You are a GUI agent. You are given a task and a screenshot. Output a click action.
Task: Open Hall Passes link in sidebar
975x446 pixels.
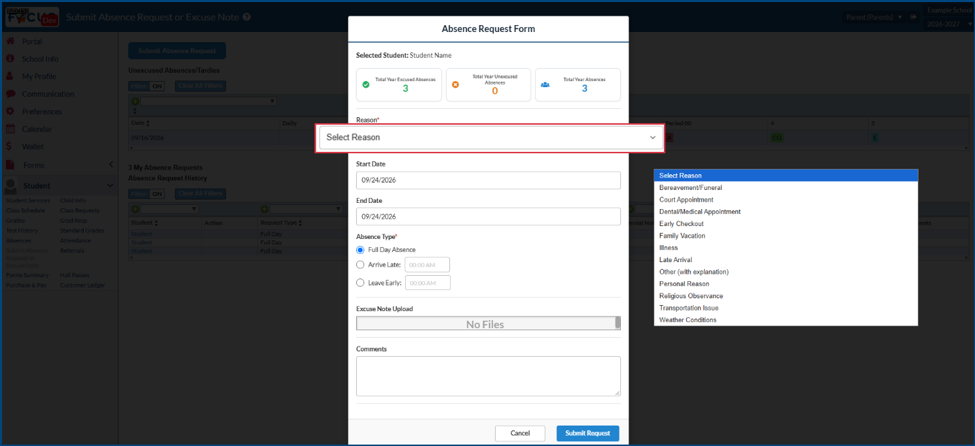click(x=75, y=275)
